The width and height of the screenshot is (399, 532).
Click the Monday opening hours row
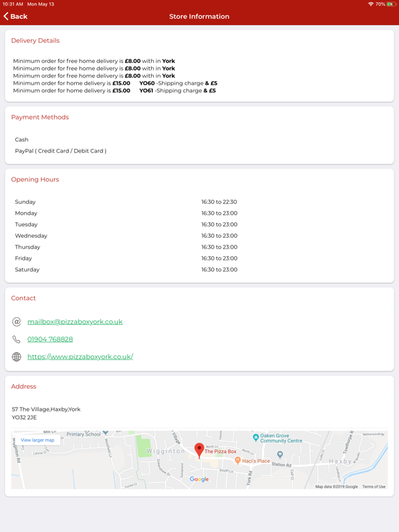(x=199, y=213)
